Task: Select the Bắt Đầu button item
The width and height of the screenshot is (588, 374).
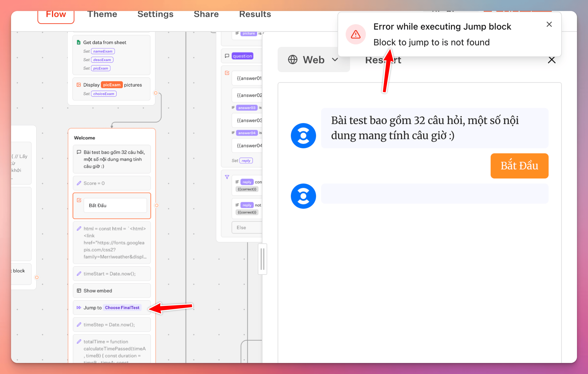Action: [x=115, y=205]
